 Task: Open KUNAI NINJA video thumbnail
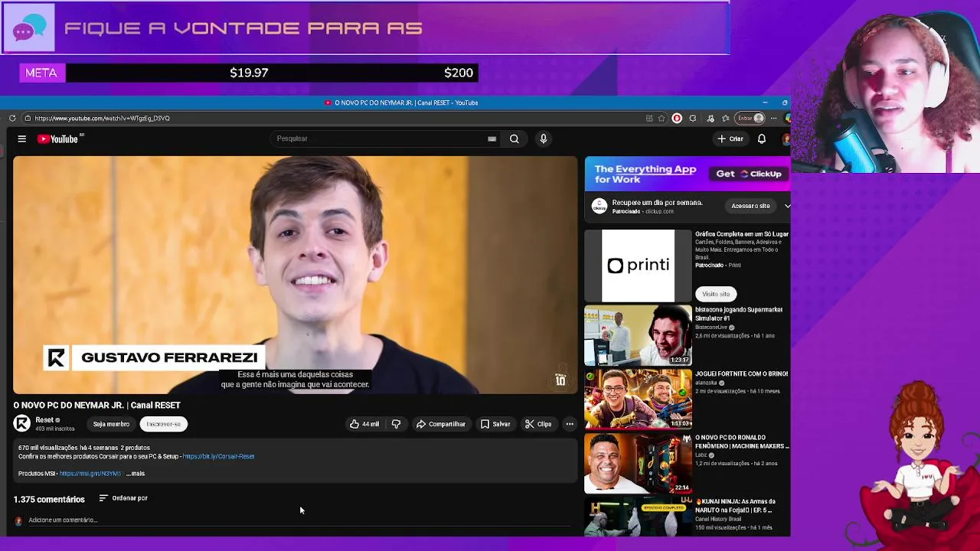pos(638,516)
